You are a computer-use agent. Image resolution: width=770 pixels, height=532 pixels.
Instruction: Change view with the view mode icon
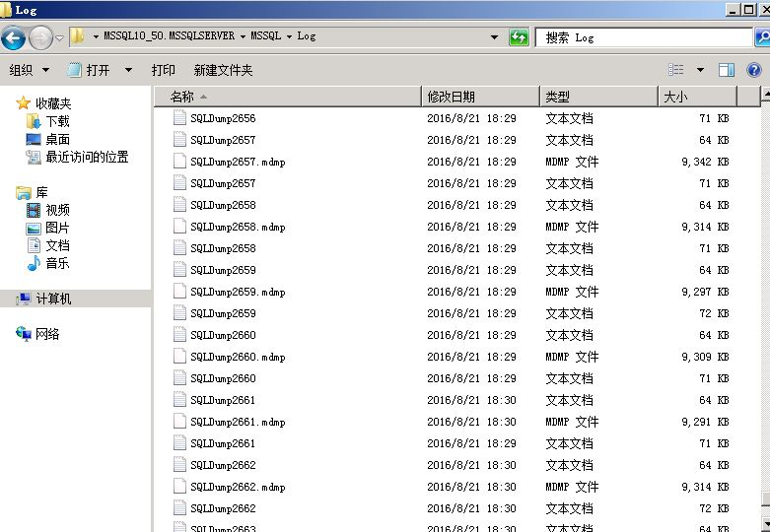coord(676,70)
